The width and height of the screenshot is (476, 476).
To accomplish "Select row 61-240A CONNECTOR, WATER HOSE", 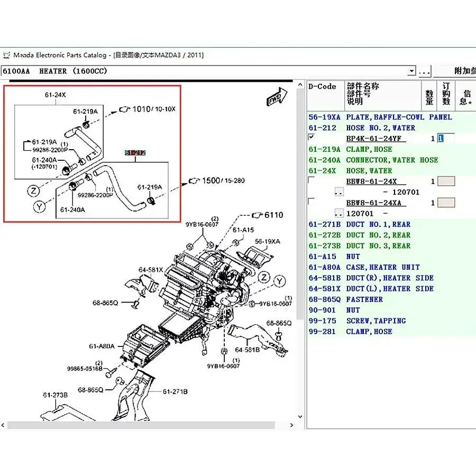I will point(391,160).
